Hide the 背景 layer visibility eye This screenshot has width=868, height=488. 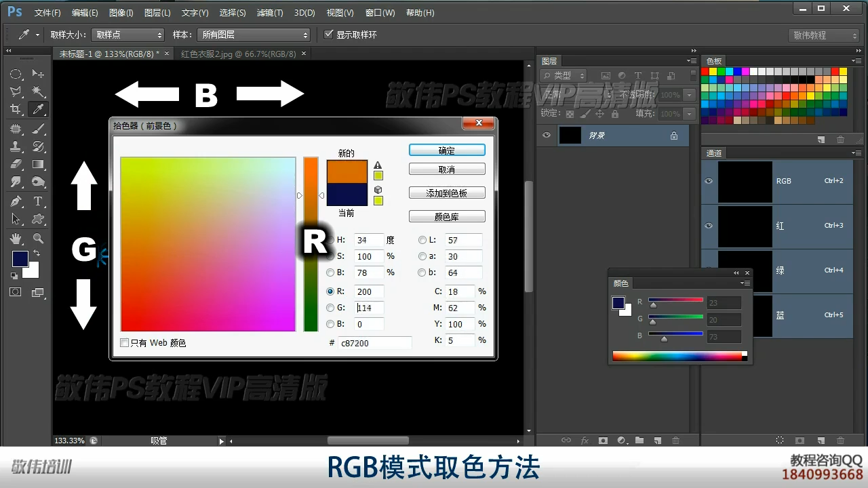547,136
